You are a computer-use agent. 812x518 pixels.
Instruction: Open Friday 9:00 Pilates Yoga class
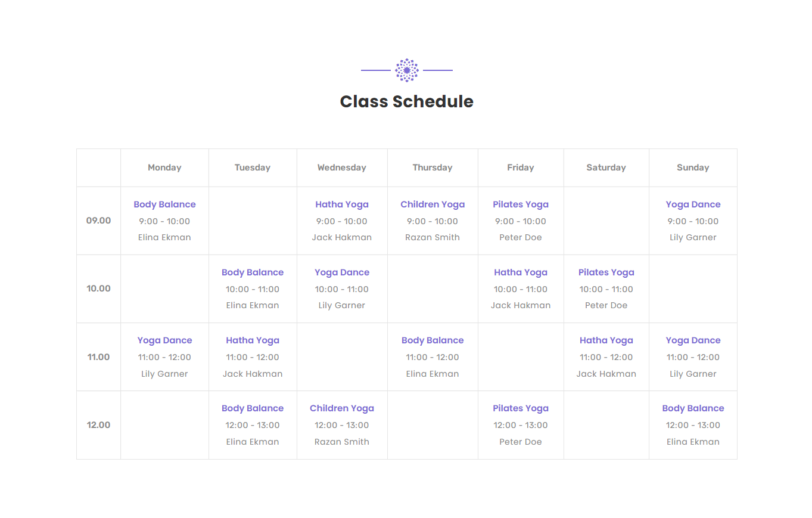521,204
